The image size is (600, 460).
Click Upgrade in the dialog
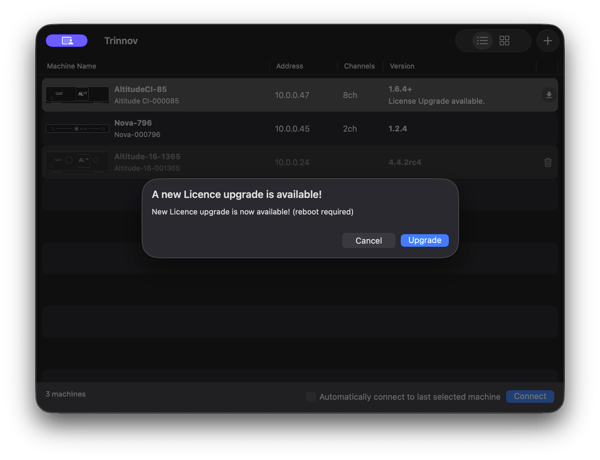(425, 240)
